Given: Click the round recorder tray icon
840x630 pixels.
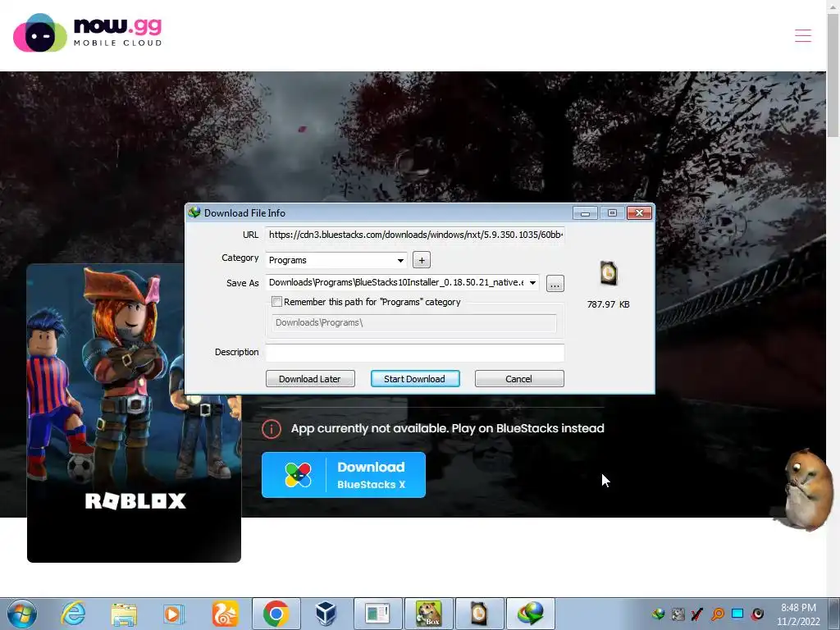Looking at the screenshot, I should pyautogui.click(x=757, y=614).
